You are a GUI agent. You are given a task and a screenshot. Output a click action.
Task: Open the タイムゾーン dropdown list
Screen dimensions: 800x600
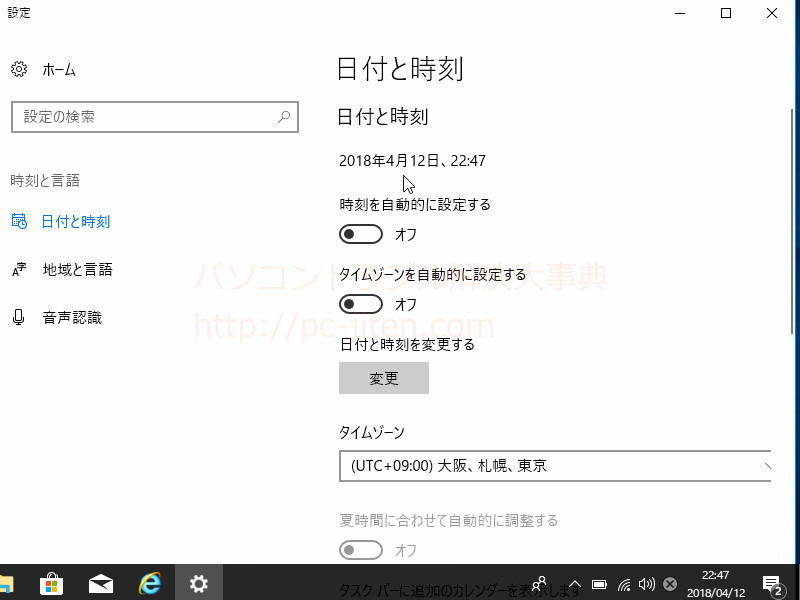pyautogui.click(x=555, y=466)
